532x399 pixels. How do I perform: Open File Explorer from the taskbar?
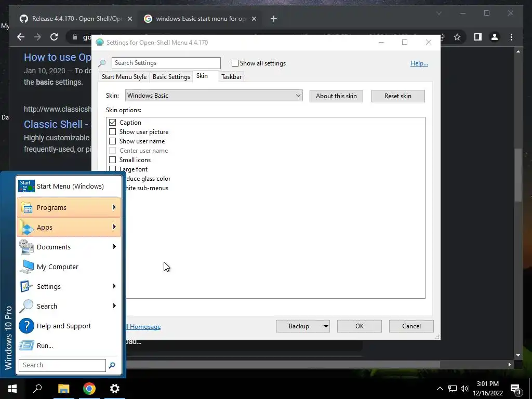pyautogui.click(x=63, y=389)
